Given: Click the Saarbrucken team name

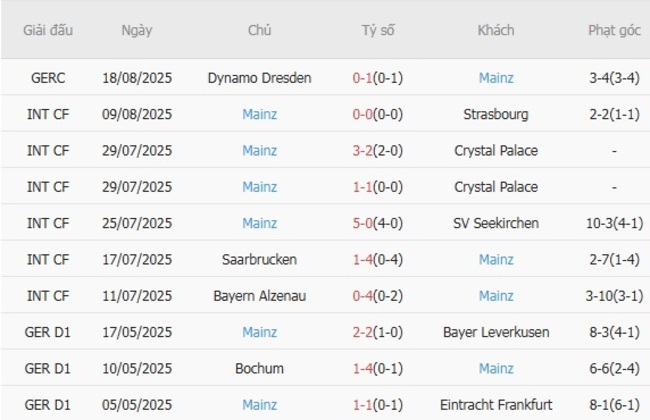Looking at the screenshot, I should (x=259, y=259).
